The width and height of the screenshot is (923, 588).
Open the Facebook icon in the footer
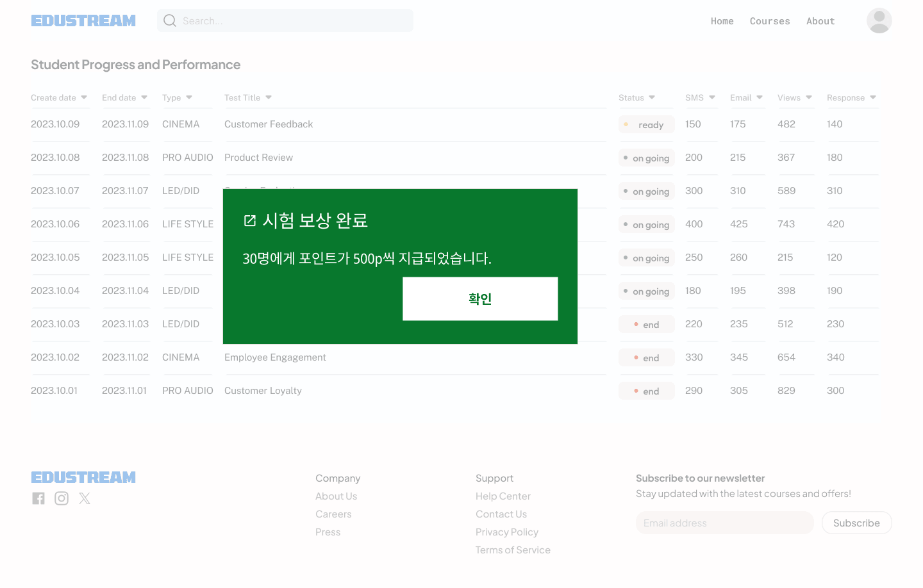point(38,498)
